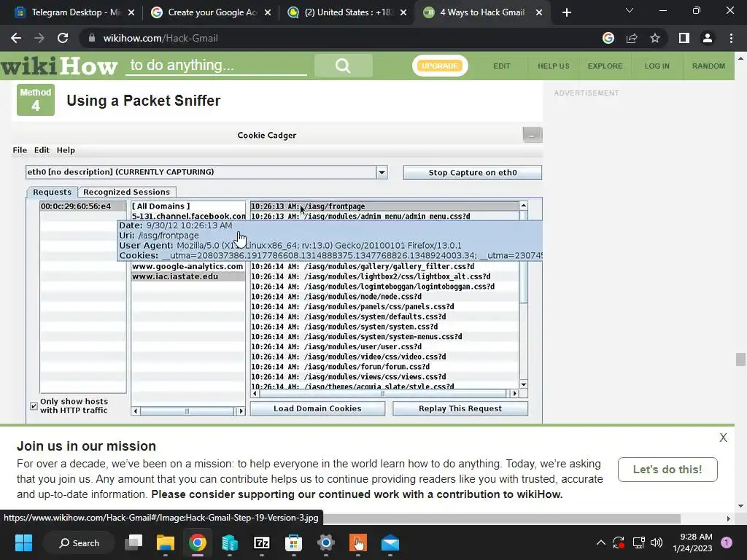Click the Windows taskbar Search box
This screenshot has width=747, height=560.
79,542
